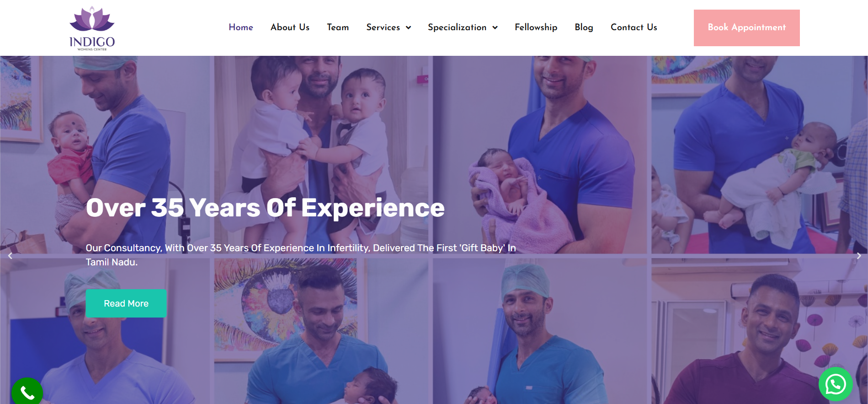Image resolution: width=868 pixels, height=404 pixels.
Task: Click the Indigo Womens Center lotus logo
Action: point(92,28)
